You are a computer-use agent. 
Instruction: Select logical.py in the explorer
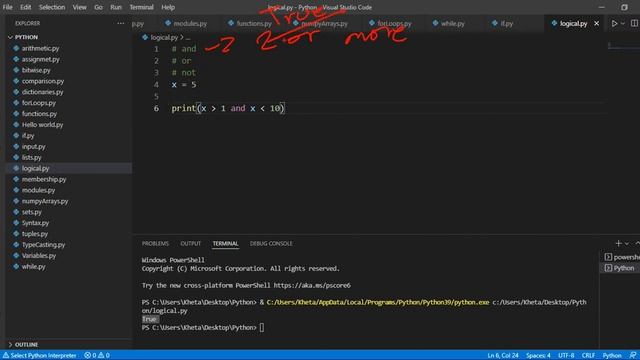36,168
